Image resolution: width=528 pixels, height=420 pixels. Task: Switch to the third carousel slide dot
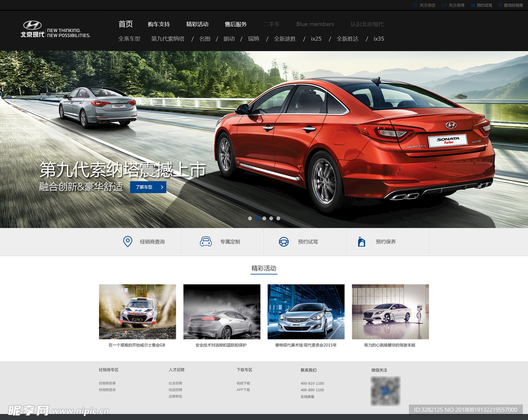264,219
